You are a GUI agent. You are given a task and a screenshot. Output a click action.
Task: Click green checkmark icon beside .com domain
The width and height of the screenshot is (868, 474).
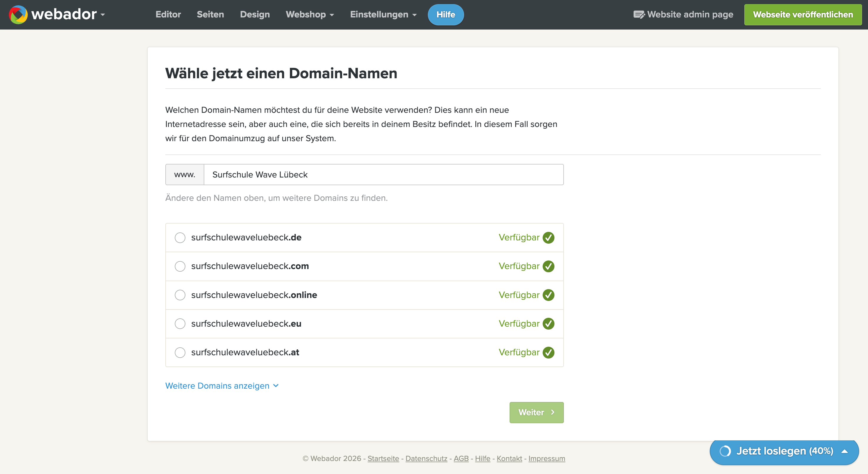click(x=549, y=266)
